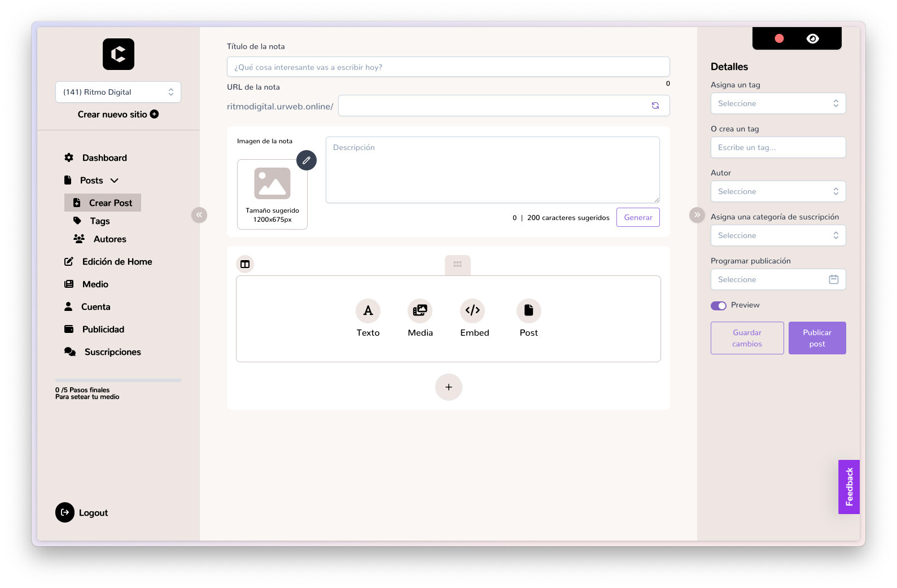Click the Generar button
Image resolution: width=897 pixels, height=588 pixels.
(638, 217)
